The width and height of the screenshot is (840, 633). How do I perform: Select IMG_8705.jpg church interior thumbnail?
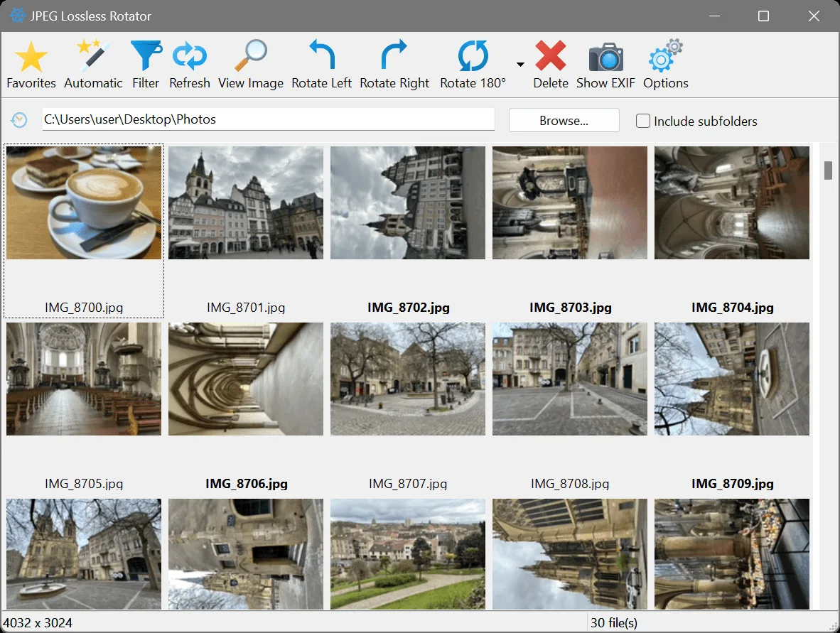[x=84, y=379]
